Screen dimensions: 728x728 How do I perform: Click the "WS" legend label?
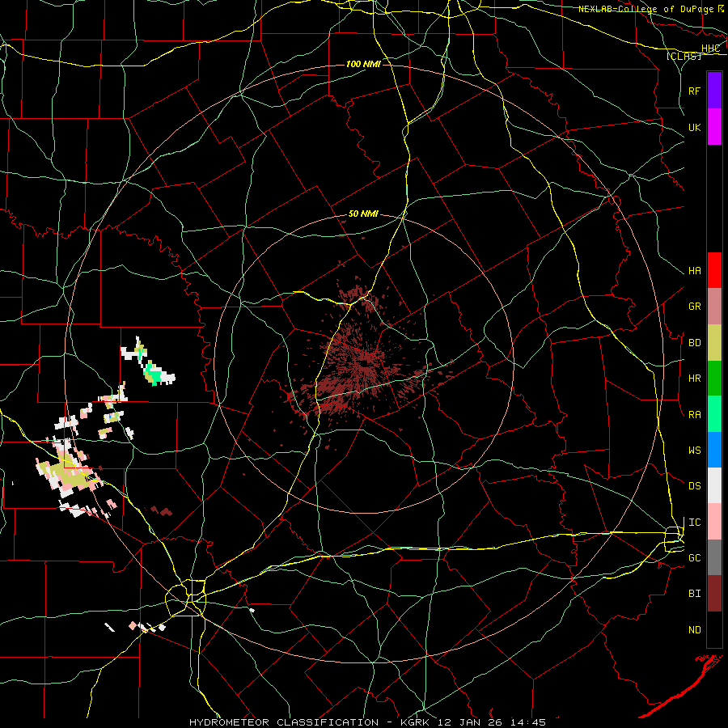click(x=694, y=450)
